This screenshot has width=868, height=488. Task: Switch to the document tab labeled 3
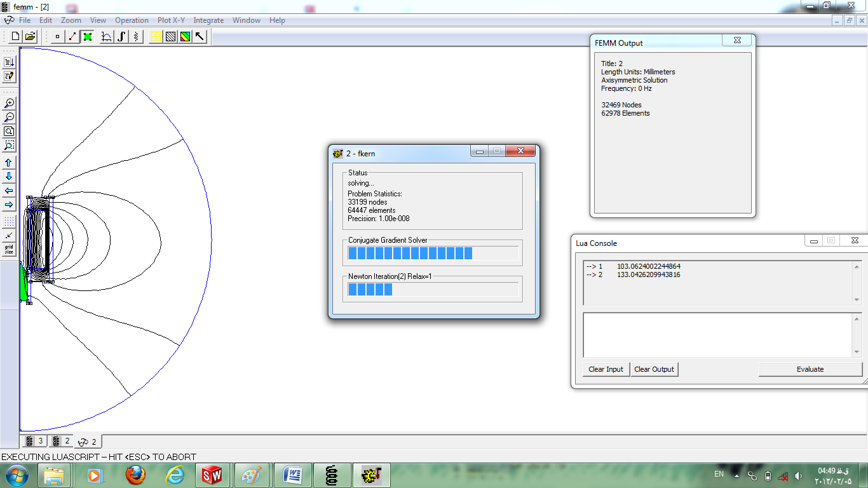click(35, 441)
